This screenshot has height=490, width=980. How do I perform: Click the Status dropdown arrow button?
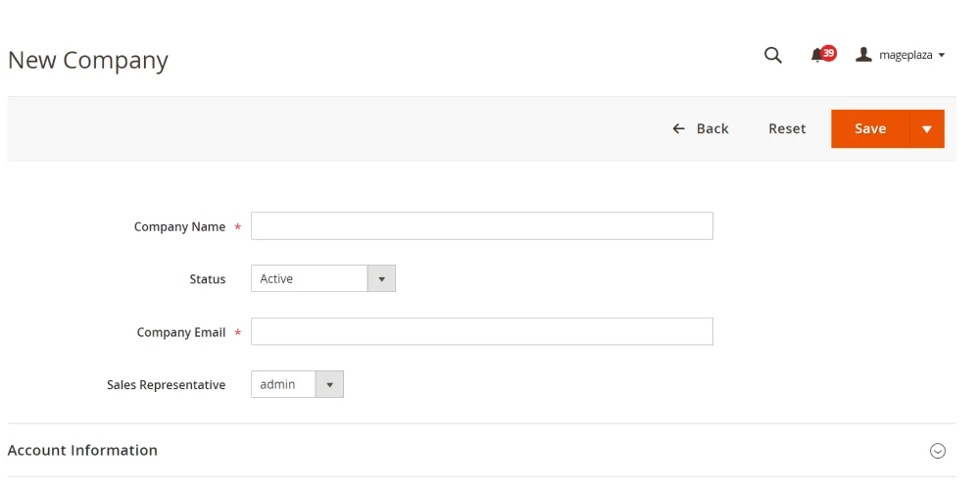[381, 279]
